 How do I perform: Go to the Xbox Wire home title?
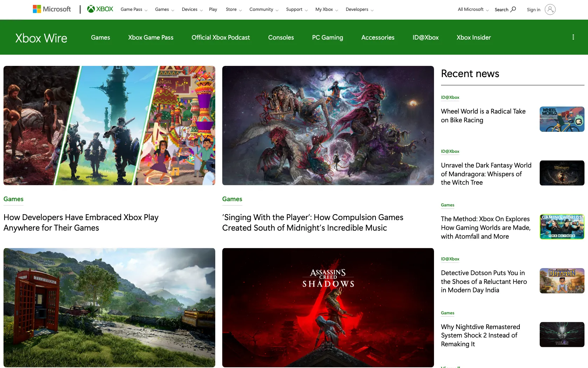(41, 38)
